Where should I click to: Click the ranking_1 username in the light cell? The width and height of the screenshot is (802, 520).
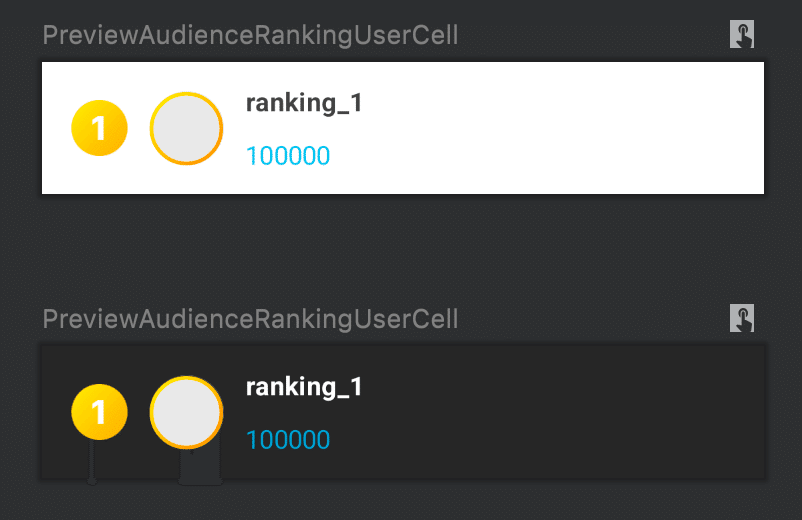coord(304,103)
